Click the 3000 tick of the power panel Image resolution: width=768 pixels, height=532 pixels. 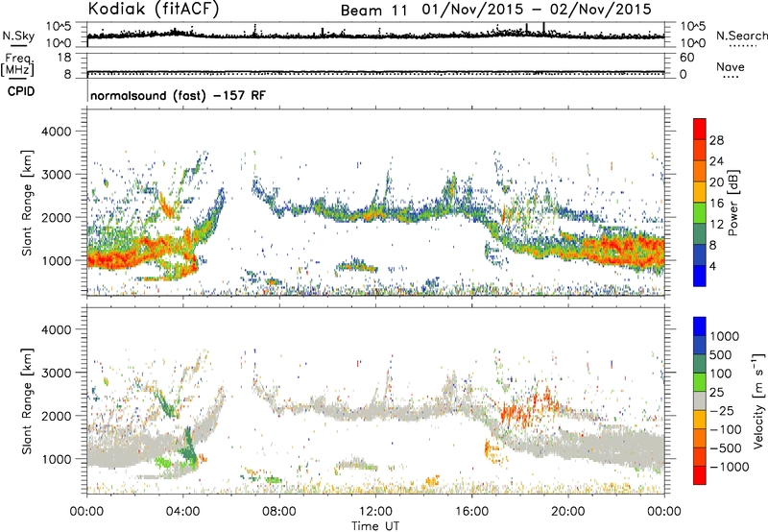click(x=56, y=175)
